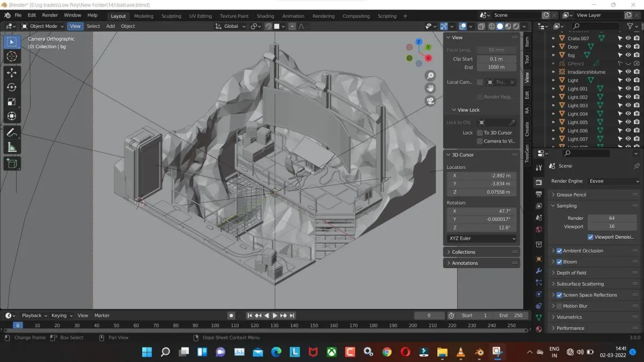Open the World properties tab icon
Image resolution: width=644 pixels, height=362 pixels.
point(539,230)
